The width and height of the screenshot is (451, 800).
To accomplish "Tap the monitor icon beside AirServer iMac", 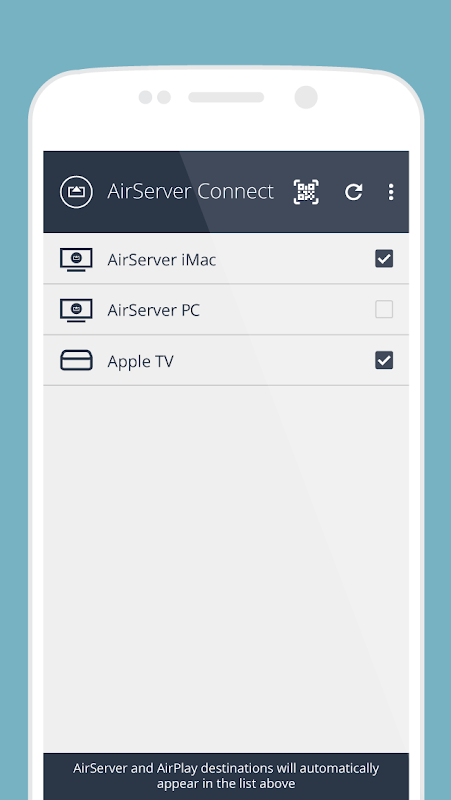I will [76, 259].
